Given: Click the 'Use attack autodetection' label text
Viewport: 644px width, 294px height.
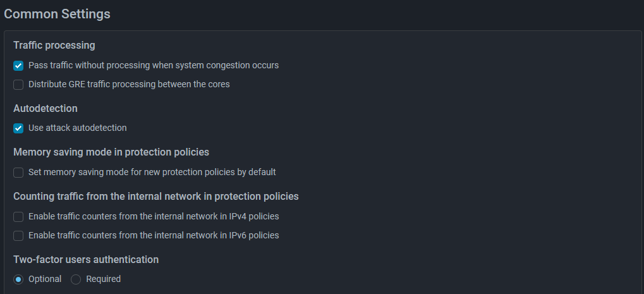Looking at the screenshot, I should point(78,128).
